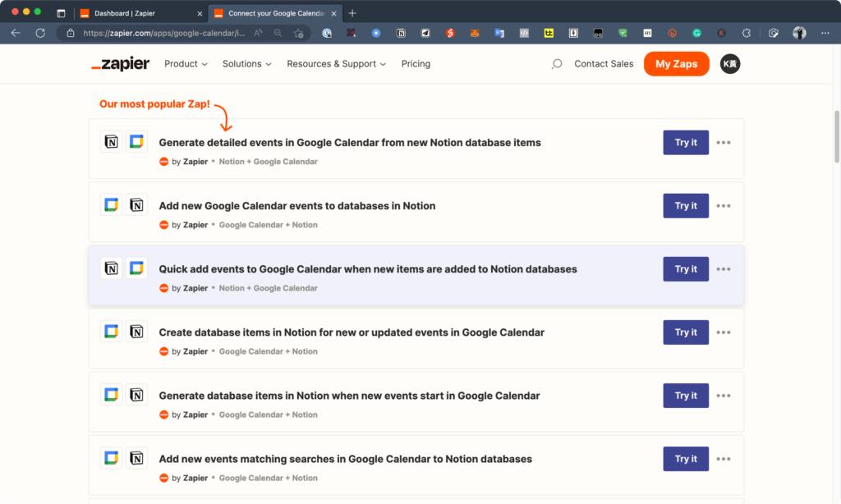Expand Resources & Support menu
Image resolution: width=841 pixels, height=504 pixels.
(x=336, y=64)
